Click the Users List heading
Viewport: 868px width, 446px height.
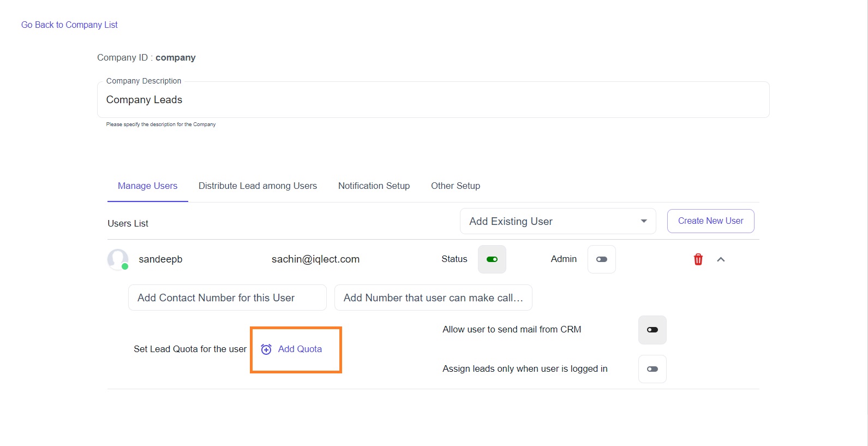click(x=128, y=223)
